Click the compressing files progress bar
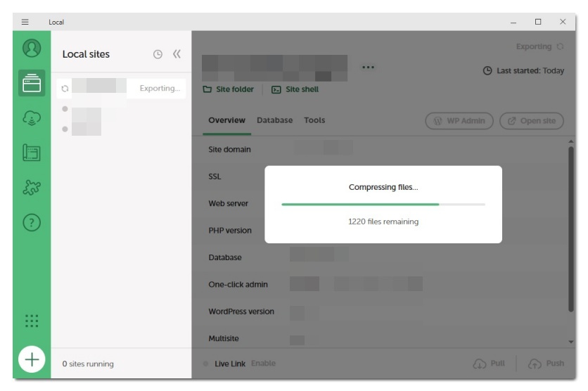 tap(383, 204)
